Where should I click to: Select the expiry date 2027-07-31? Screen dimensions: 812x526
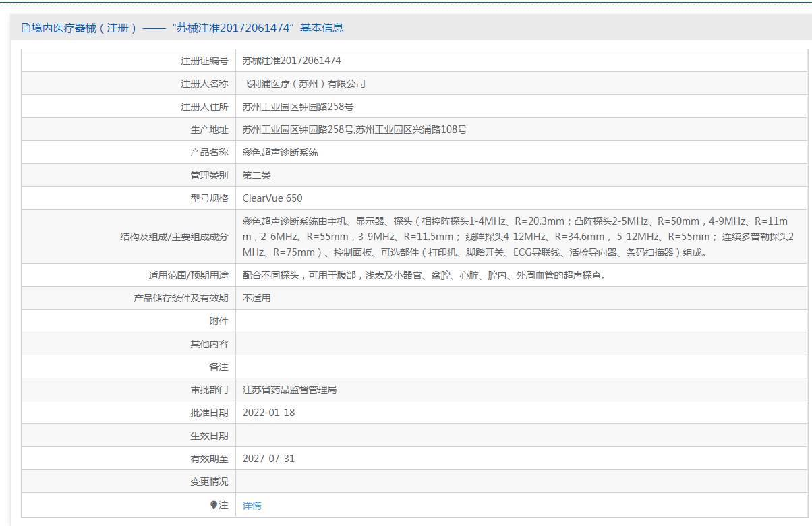click(x=268, y=459)
